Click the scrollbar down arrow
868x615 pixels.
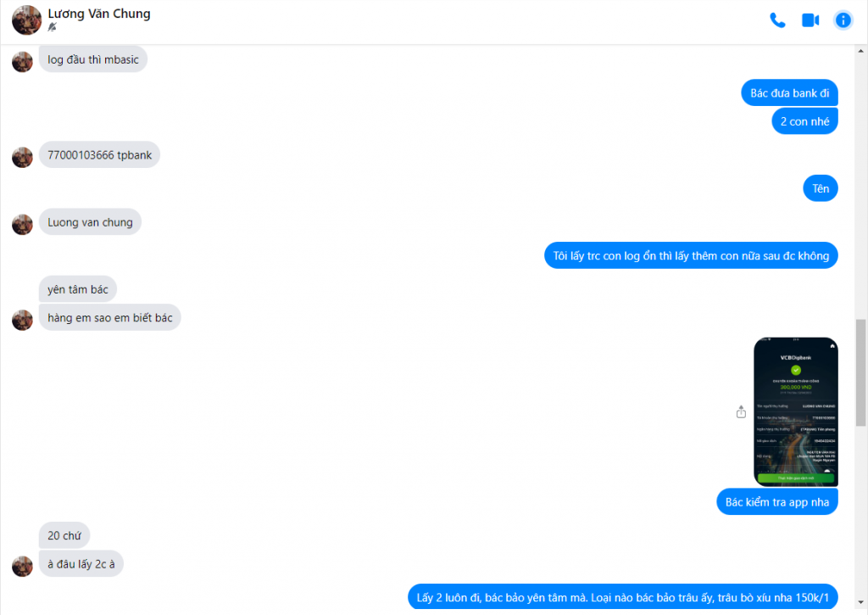[861, 603]
